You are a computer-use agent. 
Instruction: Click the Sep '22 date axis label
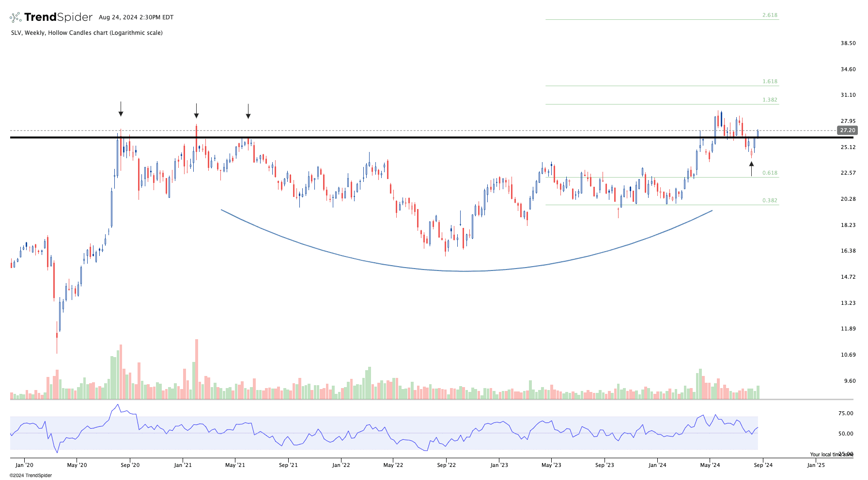coord(446,465)
